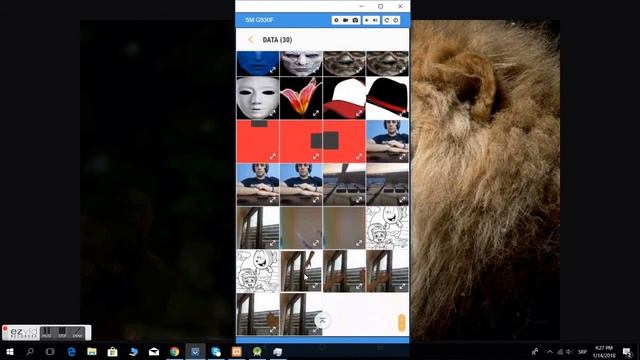
Task: Stop the ezvid recording
Action: click(x=62, y=333)
